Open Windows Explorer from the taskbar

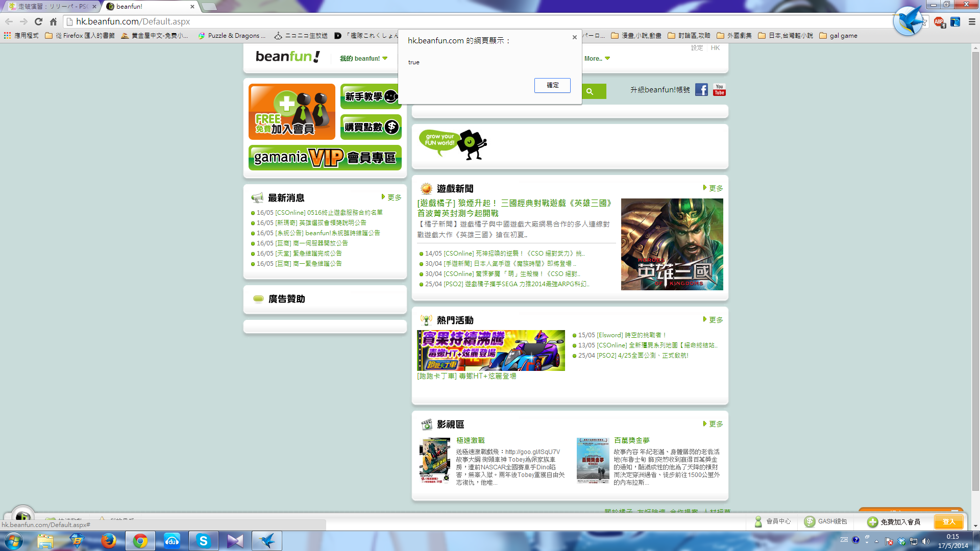click(x=45, y=541)
